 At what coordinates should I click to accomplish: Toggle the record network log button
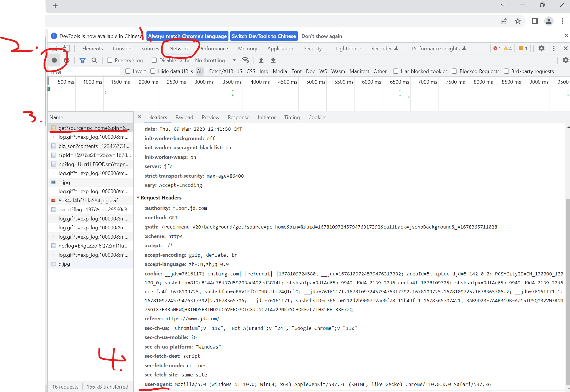[x=54, y=60]
